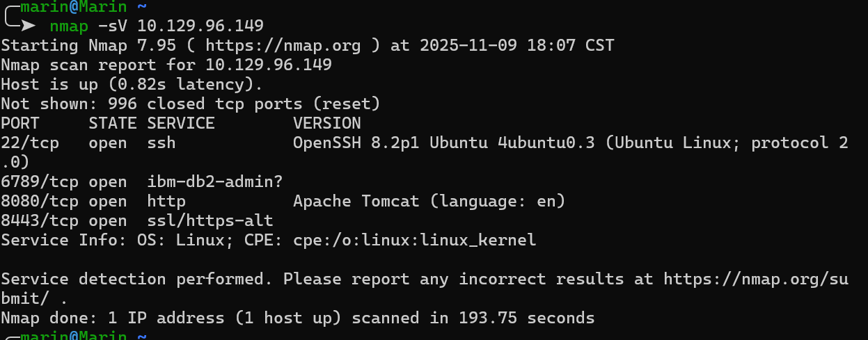This screenshot has width=868, height=340.
Task: Click the 6789/tcp port entry
Action: point(40,182)
